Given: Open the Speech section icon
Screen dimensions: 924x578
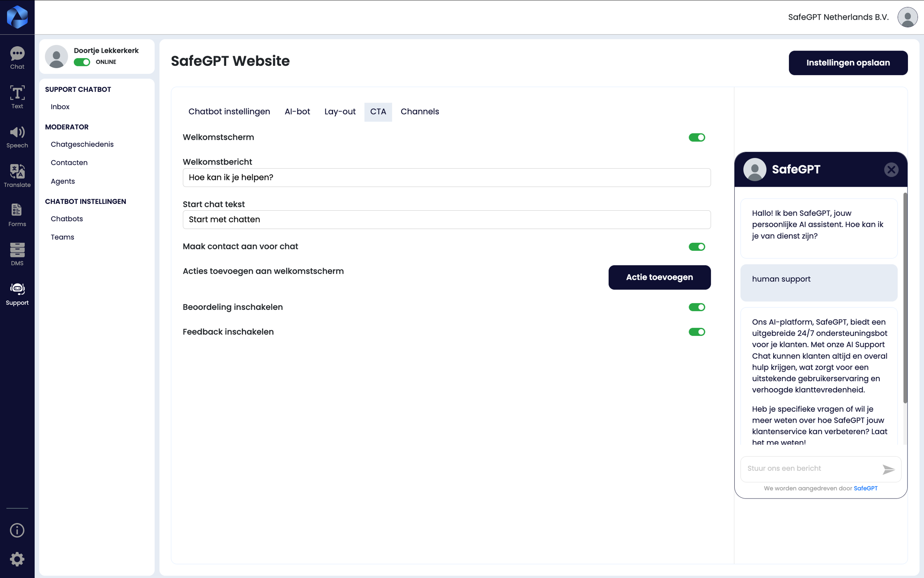Looking at the screenshot, I should click(17, 136).
